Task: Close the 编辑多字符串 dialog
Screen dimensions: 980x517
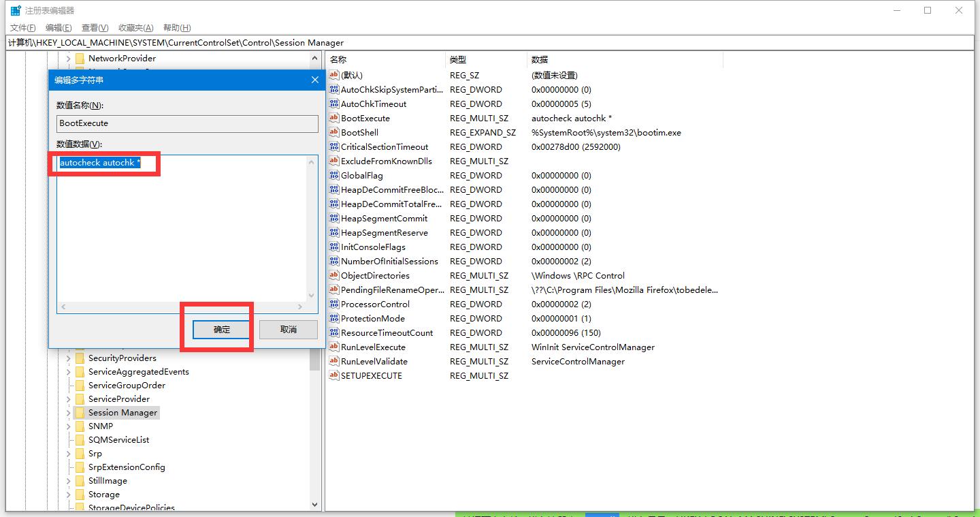Action: [314, 80]
